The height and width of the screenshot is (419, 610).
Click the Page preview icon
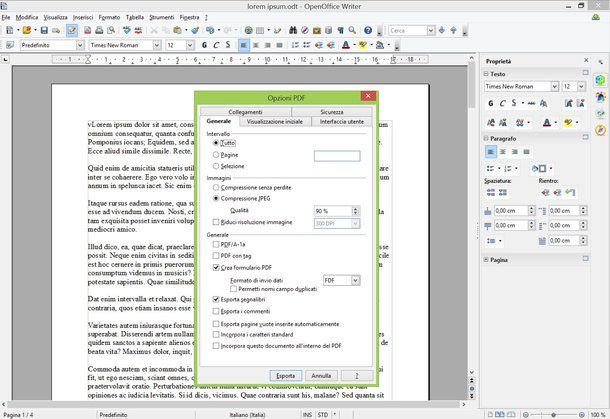pos(111,30)
